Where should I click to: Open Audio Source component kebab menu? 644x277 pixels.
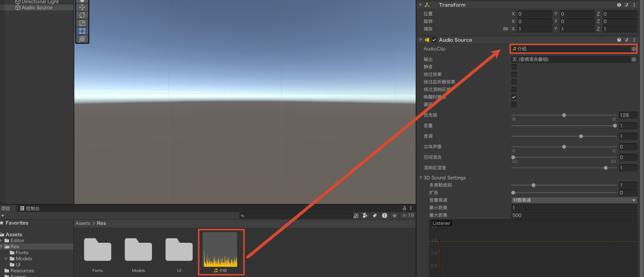pyautogui.click(x=635, y=40)
